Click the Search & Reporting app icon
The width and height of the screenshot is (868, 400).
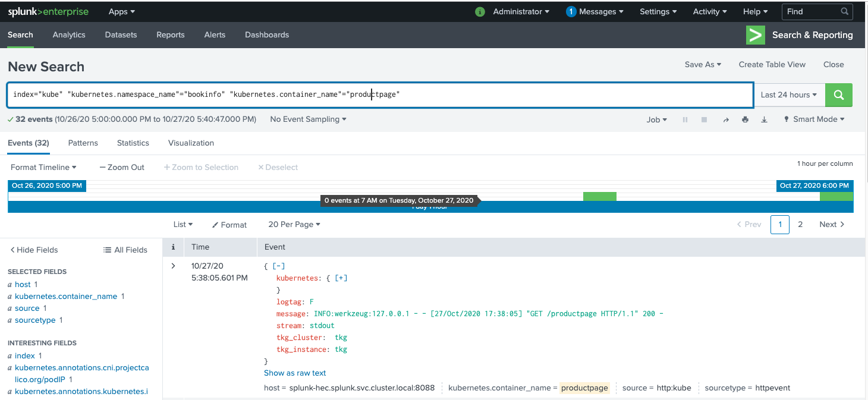(x=756, y=35)
